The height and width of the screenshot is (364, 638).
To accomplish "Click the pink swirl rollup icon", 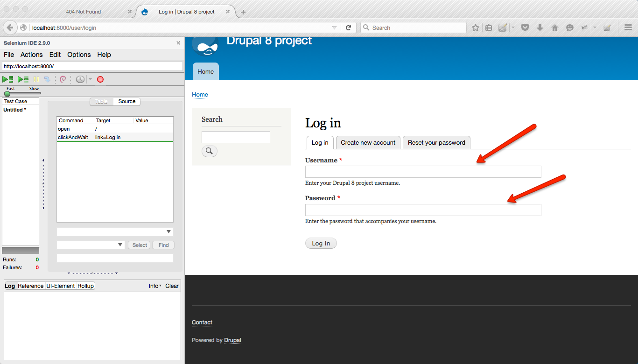I will (x=63, y=79).
